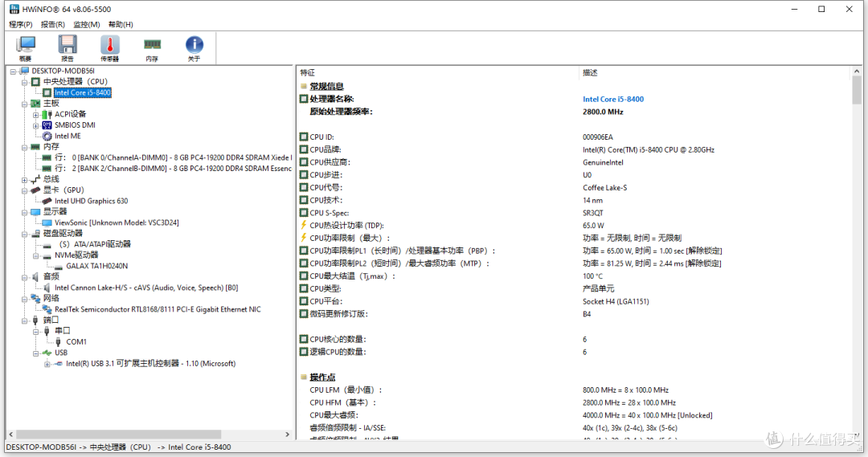Select the Intel Cannon Lake audio entry
Image resolution: width=868 pixels, height=457 pixels.
147,288
